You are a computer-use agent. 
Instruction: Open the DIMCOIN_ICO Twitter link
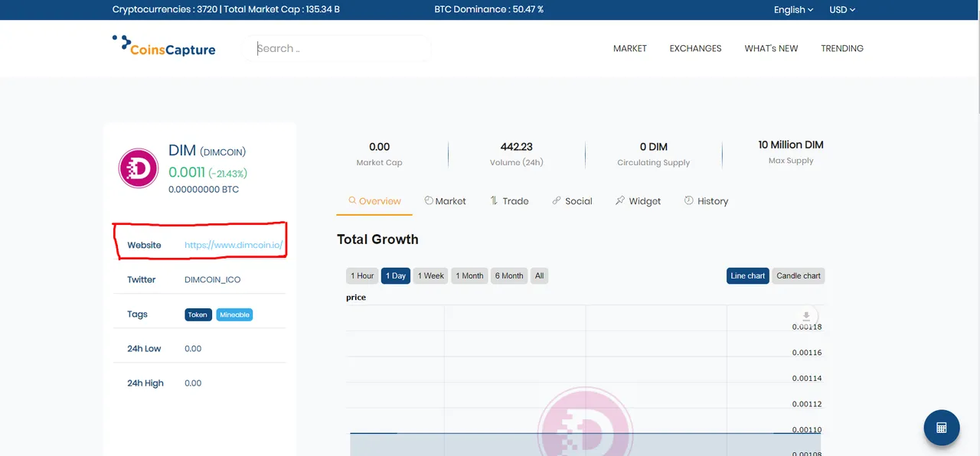[x=213, y=280]
